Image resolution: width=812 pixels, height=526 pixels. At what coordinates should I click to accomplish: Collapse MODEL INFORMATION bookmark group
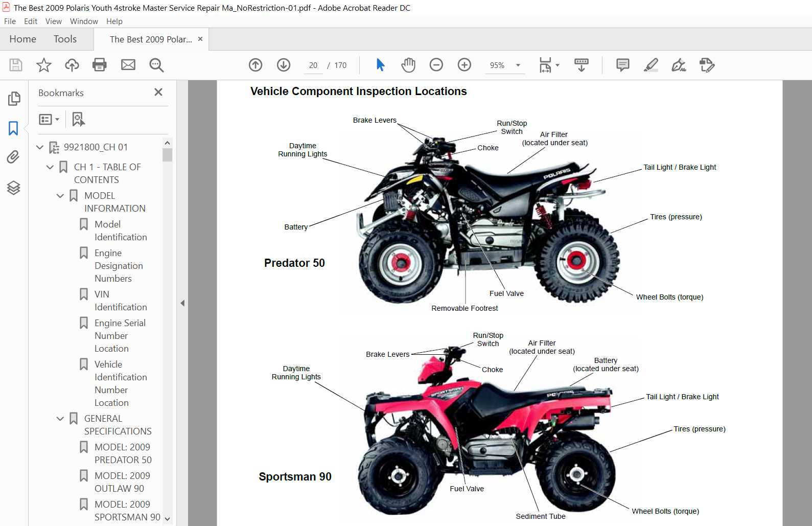60,196
